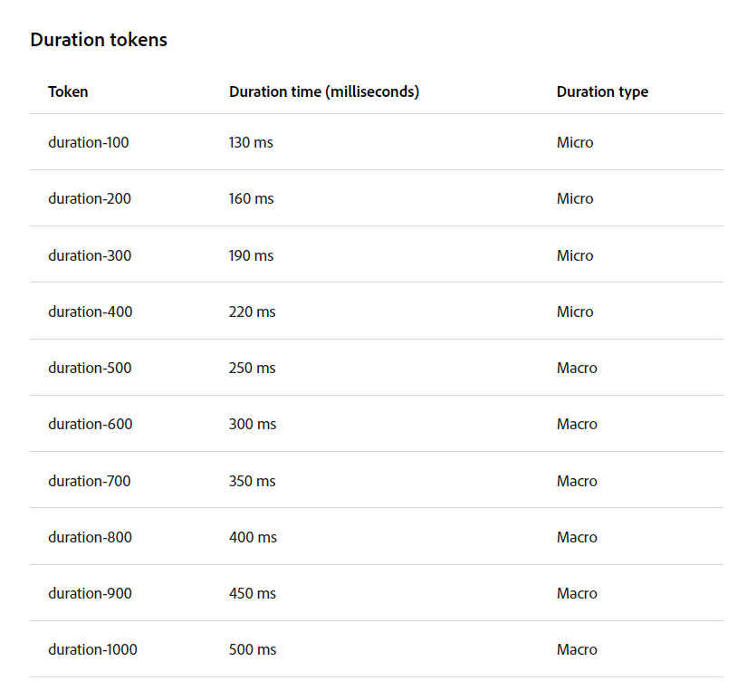Viewport: 747px width, 700px height.
Task: Pick the duration-400 token name
Action: [90, 312]
